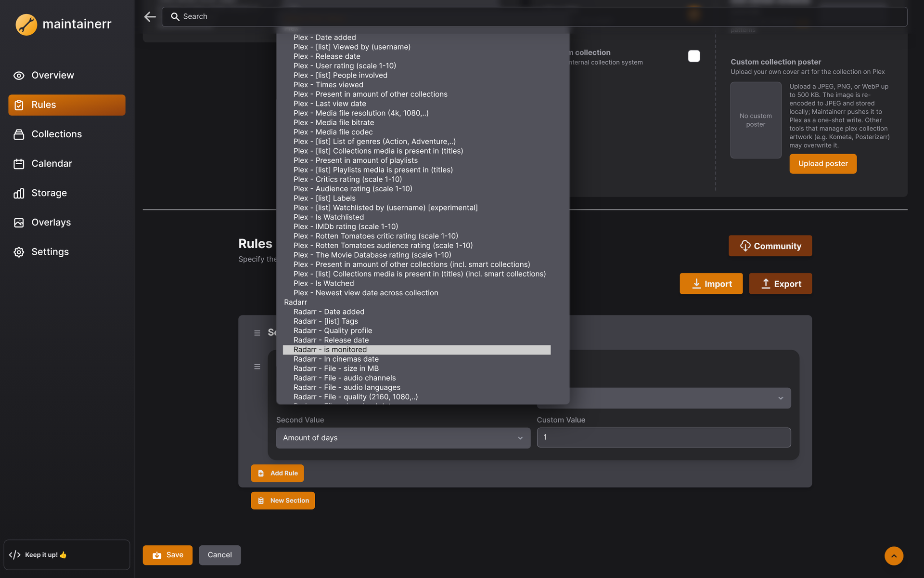Viewport: 924px width, 578px height.
Task: Expand the Amount of days dropdown
Action: (403, 438)
